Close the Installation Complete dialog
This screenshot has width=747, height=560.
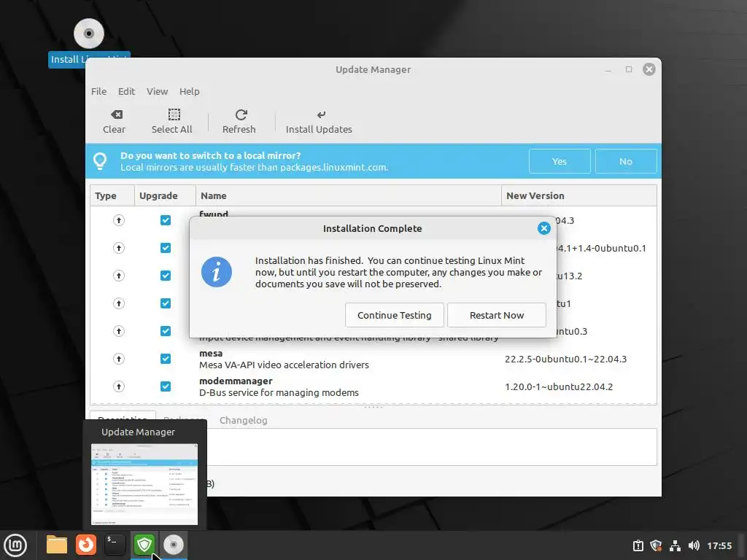(543, 228)
